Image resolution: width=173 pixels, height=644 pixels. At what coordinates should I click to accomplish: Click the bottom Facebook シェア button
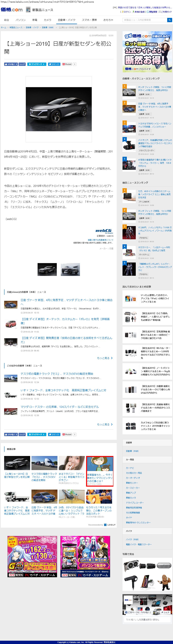pos(22,434)
